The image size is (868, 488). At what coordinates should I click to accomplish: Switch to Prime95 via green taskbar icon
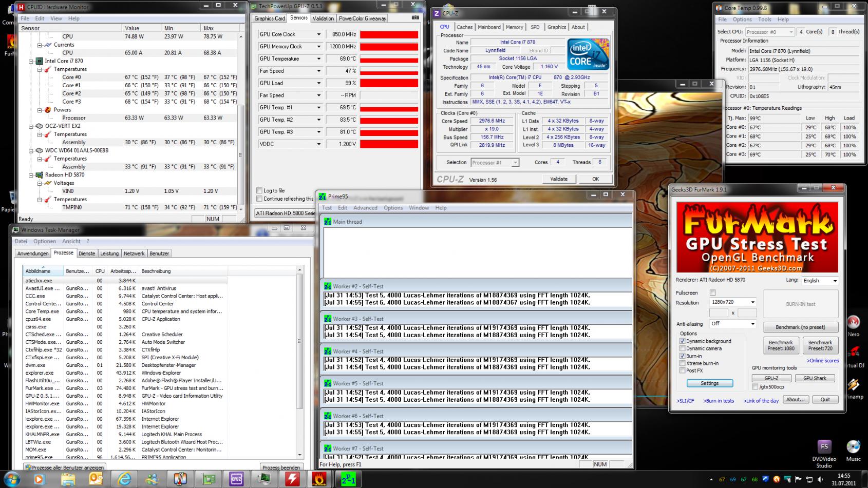point(348,479)
